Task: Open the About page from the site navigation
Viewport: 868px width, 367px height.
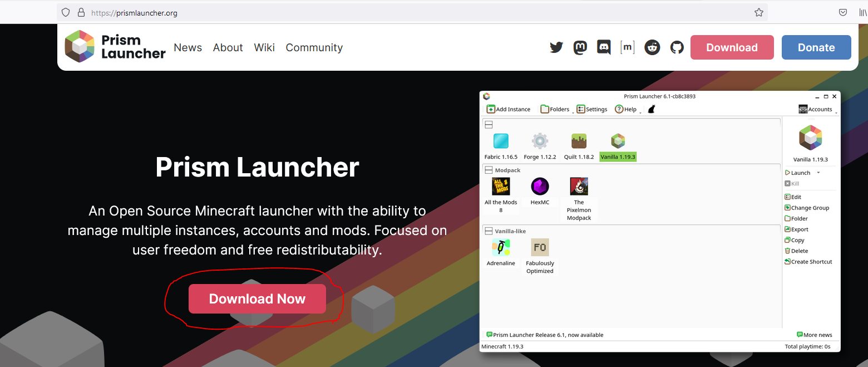Action: [x=228, y=47]
